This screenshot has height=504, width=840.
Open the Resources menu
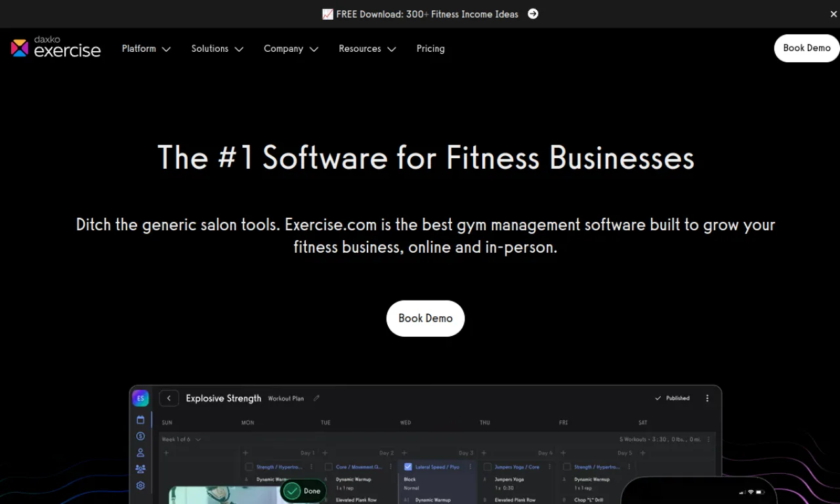coord(360,49)
